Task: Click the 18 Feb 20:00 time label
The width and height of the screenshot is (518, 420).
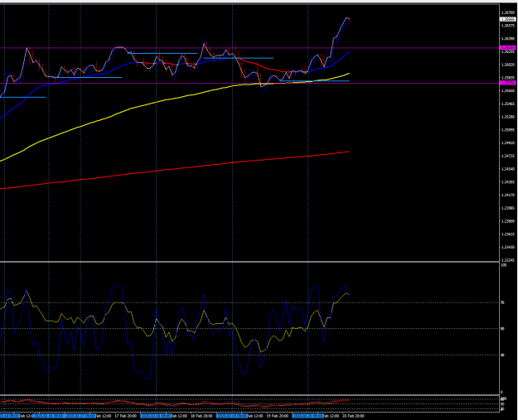Action: (201, 416)
